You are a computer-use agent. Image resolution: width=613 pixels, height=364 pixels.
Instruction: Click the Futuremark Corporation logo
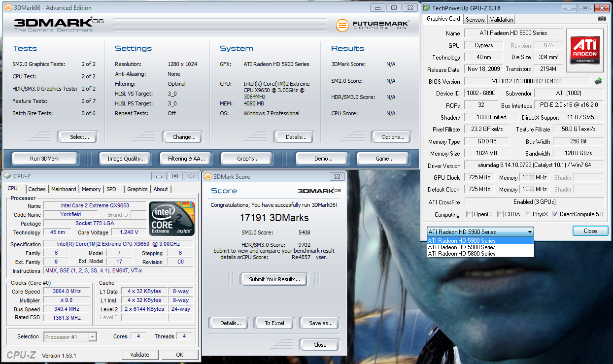pos(372,25)
